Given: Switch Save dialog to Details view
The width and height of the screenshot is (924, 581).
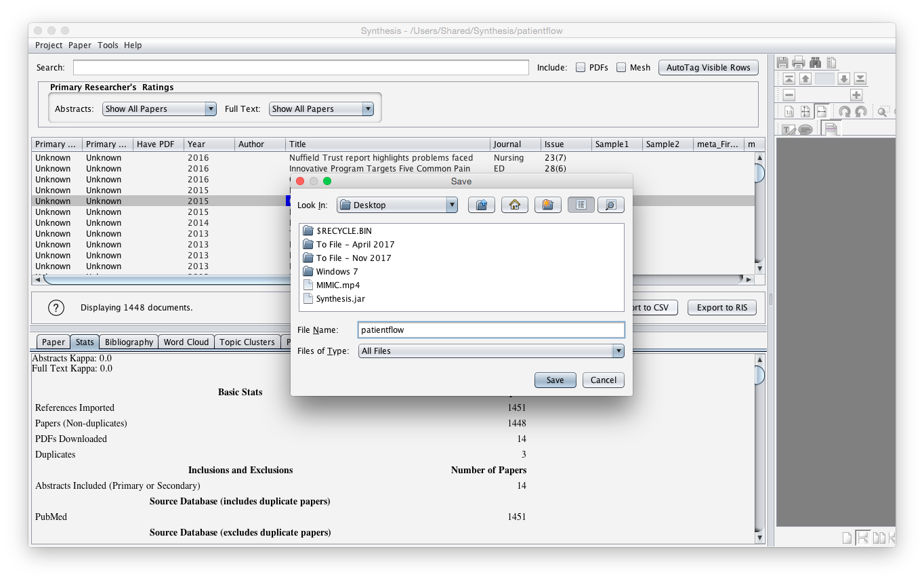Looking at the screenshot, I should [x=610, y=205].
